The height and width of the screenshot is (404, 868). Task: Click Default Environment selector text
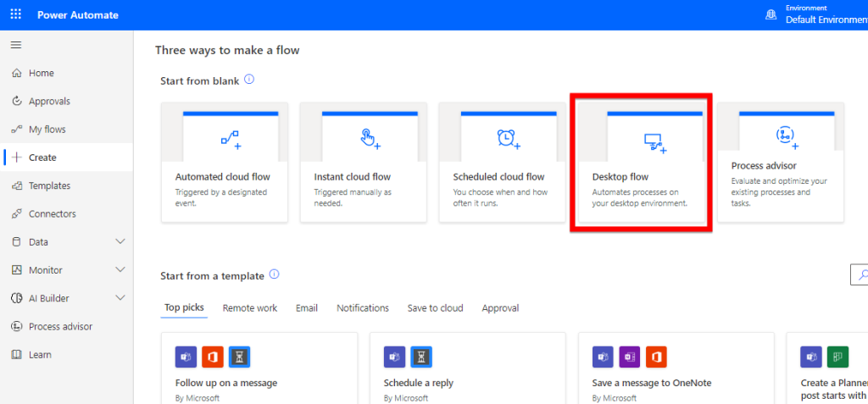826,20
